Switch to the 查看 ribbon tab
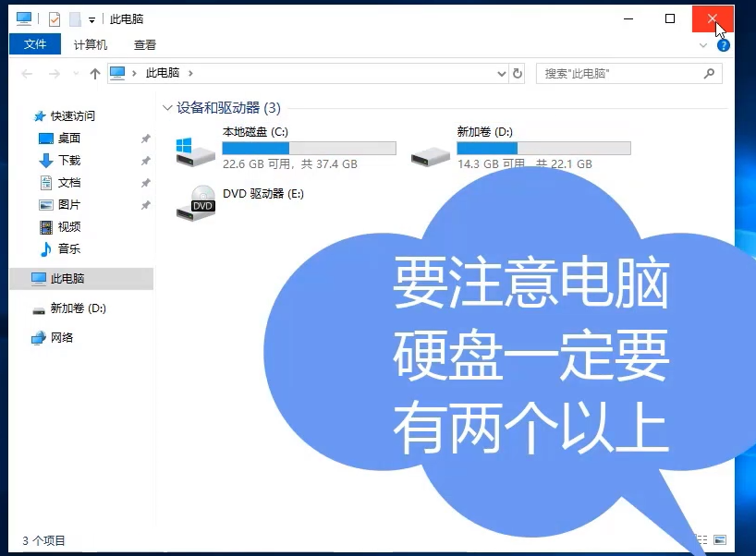 tap(144, 43)
